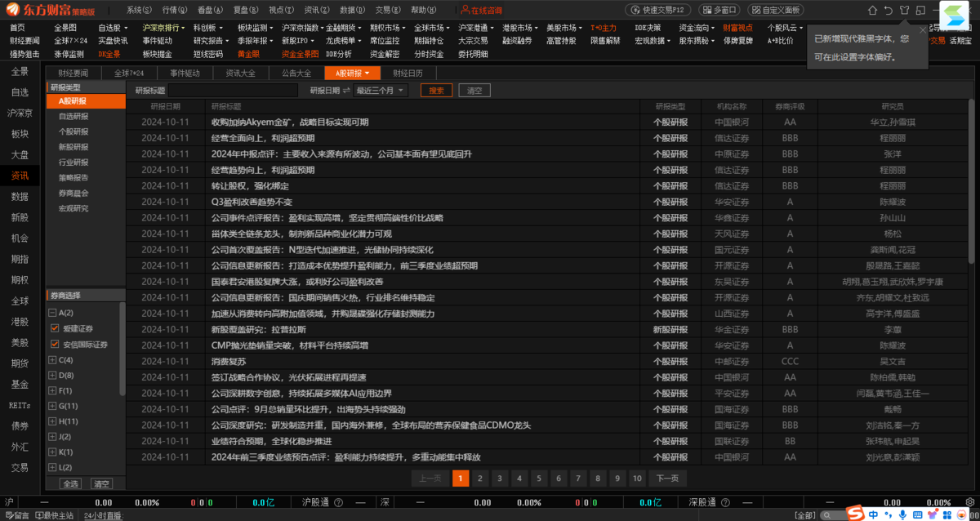Go to page 2 of reports
The height and width of the screenshot is (521, 980).
click(480, 479)
